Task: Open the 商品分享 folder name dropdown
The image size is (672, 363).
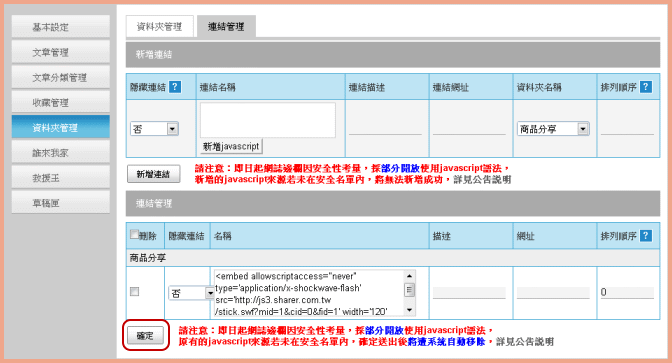Action: coord(553,129)
